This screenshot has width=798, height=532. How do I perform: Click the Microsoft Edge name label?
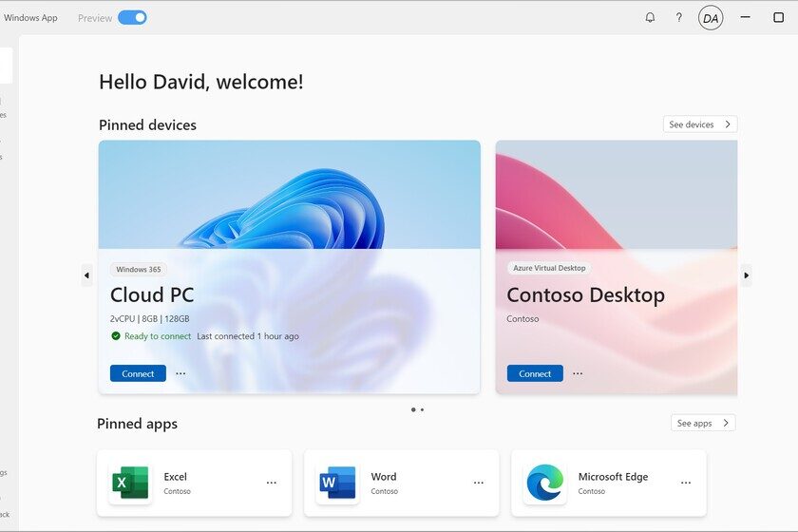(613, 477)
